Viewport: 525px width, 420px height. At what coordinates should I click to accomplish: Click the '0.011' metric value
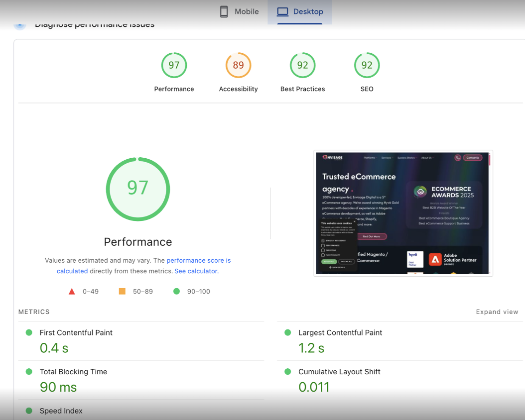314,387
